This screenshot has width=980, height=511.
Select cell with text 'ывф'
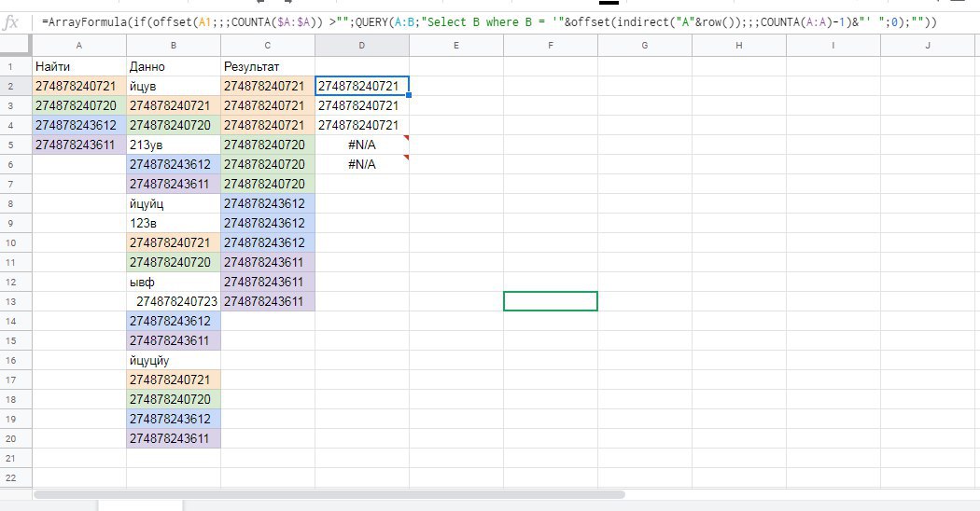click(x=173, y=282)
